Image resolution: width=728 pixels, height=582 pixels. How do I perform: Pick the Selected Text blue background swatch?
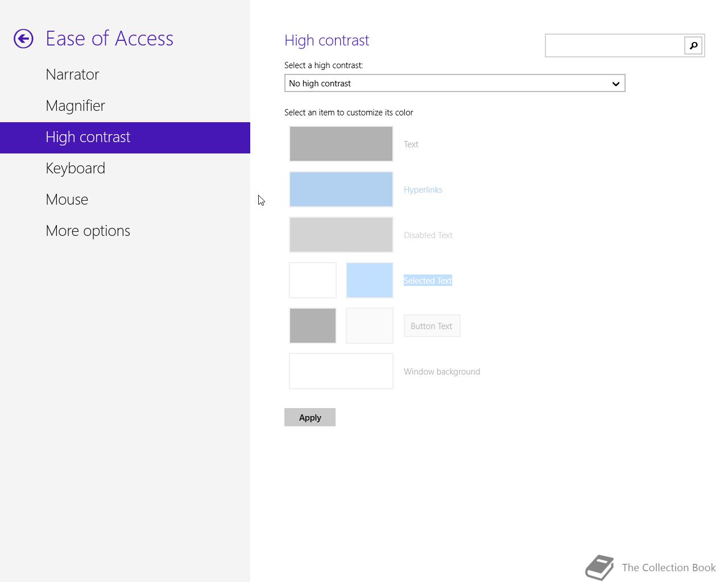(370, 280)
